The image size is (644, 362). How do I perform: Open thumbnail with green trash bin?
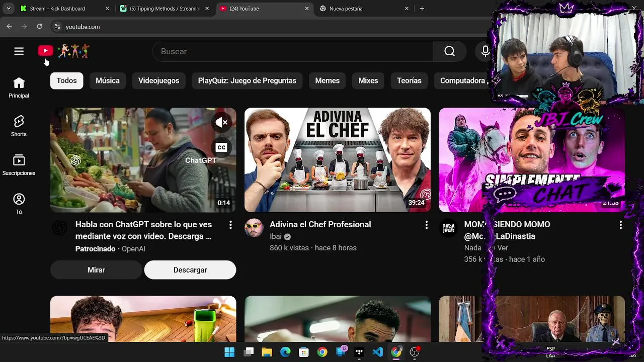[x=143, y=319]
